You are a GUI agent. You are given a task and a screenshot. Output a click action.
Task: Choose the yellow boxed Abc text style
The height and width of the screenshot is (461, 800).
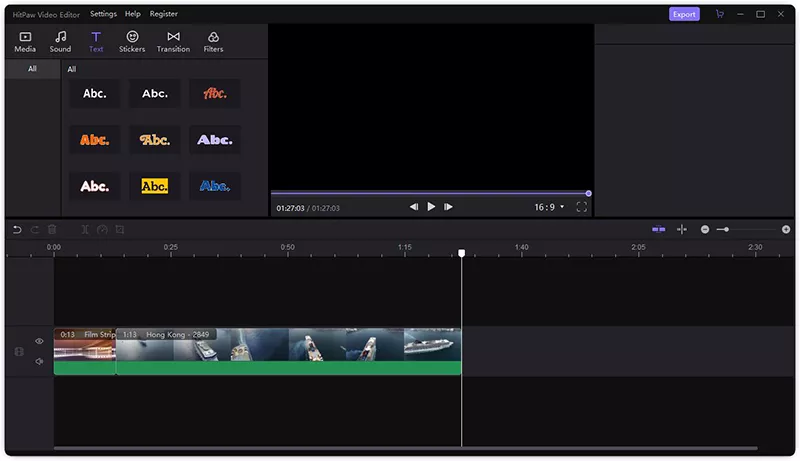[155, 186]
